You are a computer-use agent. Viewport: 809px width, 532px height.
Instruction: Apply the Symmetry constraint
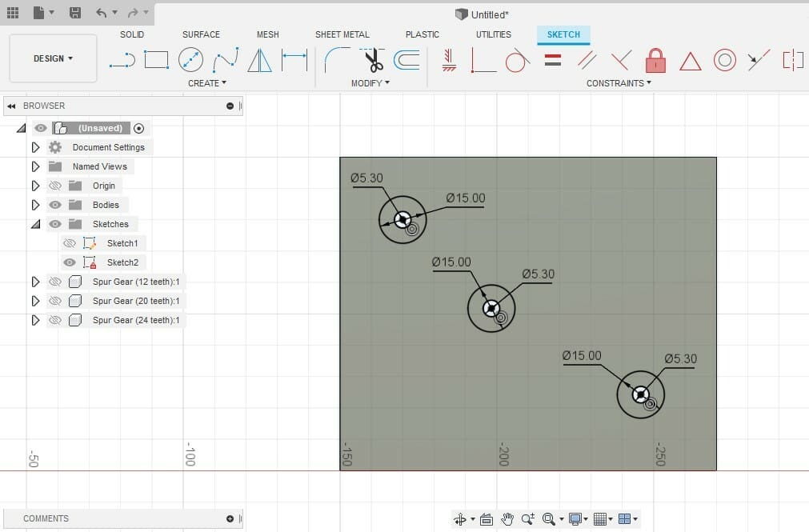[x=793, y=60]
